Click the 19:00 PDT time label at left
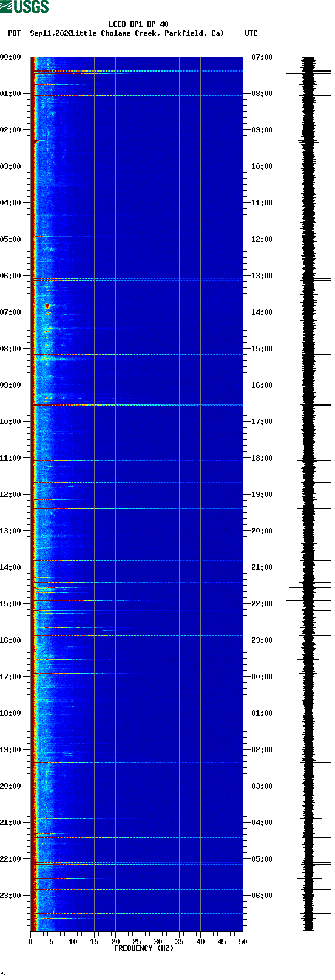Screen dimensions: 335x980 point(10,750)
